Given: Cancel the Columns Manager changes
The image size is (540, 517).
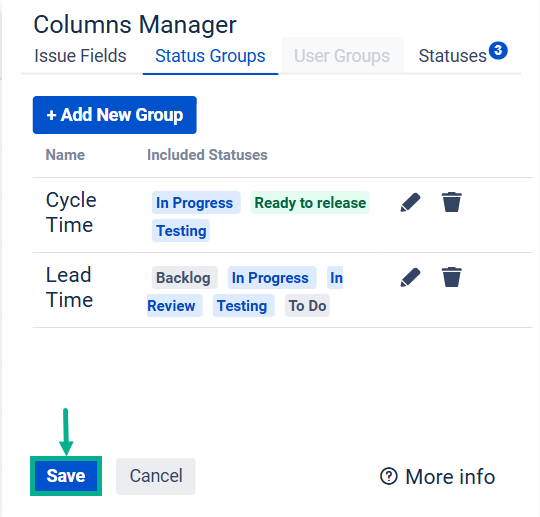Looking at the screenshot, I should click(156, 476).
